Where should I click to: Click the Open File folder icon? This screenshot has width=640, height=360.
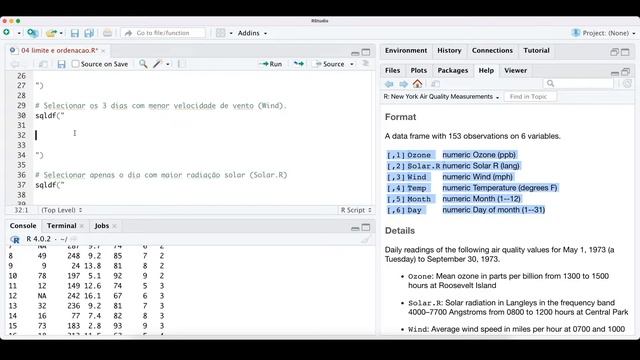pyautogui.click(x=51, y=33)
